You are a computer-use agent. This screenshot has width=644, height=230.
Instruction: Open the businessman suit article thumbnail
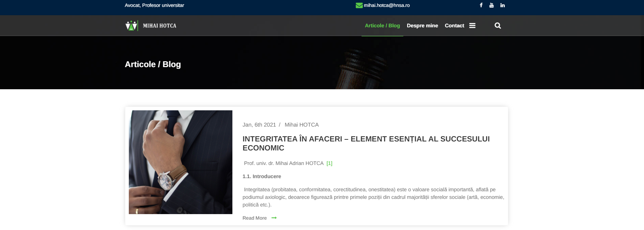coord(180,162)
